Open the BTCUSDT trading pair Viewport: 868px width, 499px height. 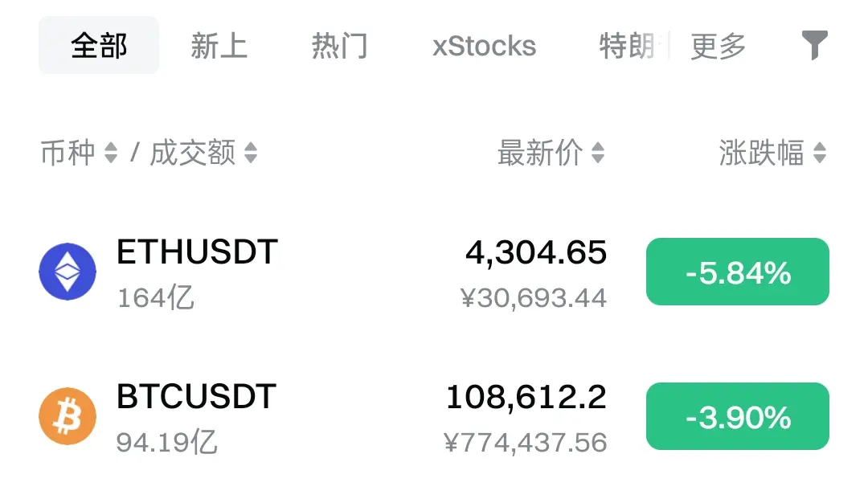tap(196, 396)
